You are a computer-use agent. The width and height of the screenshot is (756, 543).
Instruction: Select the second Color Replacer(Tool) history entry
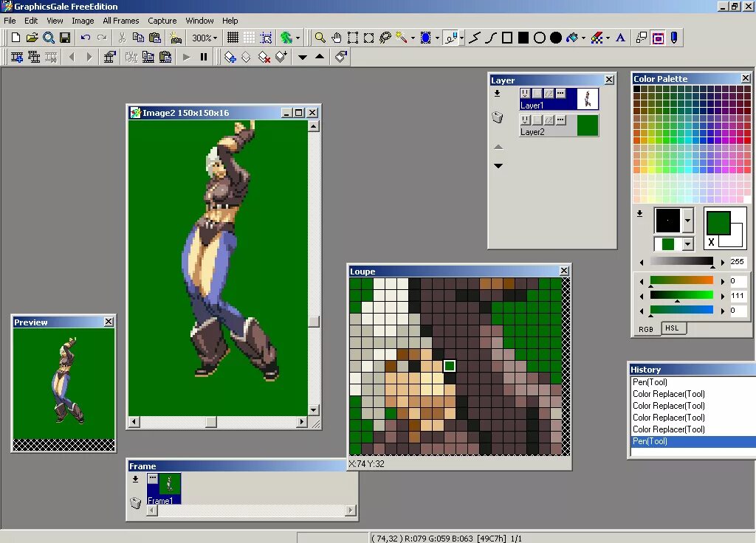pyautogui.click(x=668, y=406)
